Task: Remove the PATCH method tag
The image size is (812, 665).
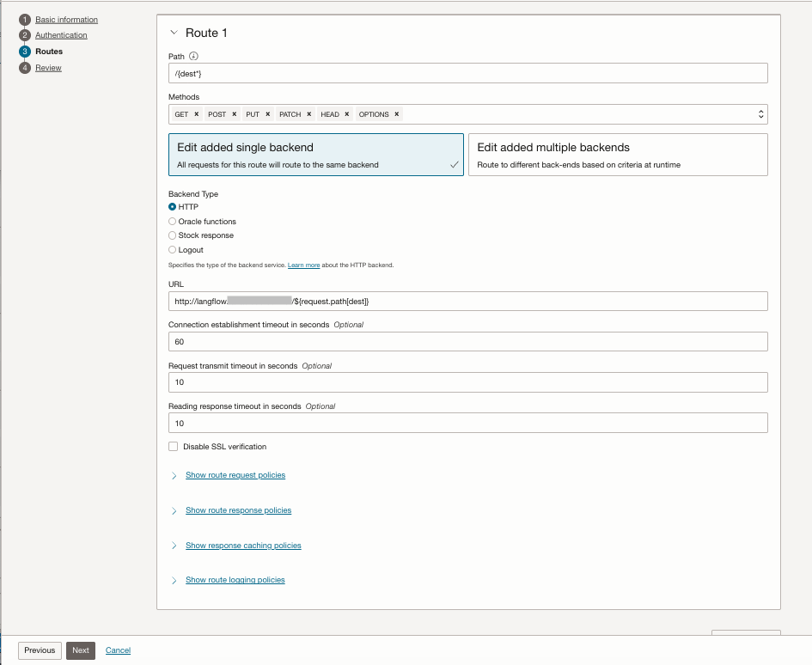Action: point(309,114)
